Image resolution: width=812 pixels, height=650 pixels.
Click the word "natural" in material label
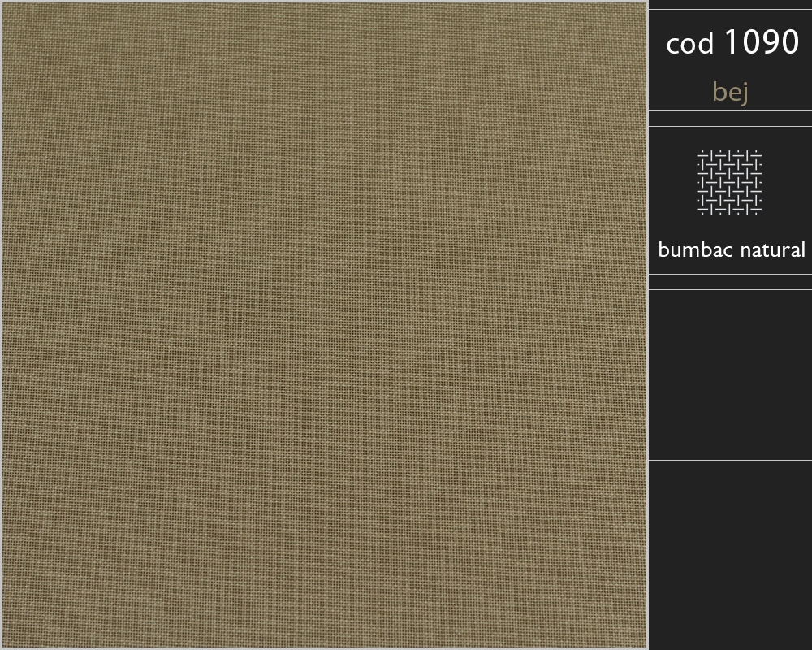point(773,249)
